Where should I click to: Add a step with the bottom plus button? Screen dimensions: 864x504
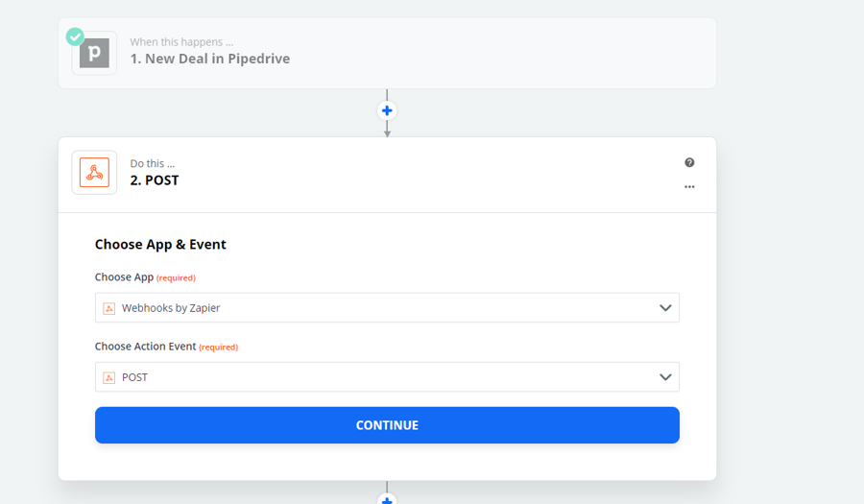click(387, 499)
